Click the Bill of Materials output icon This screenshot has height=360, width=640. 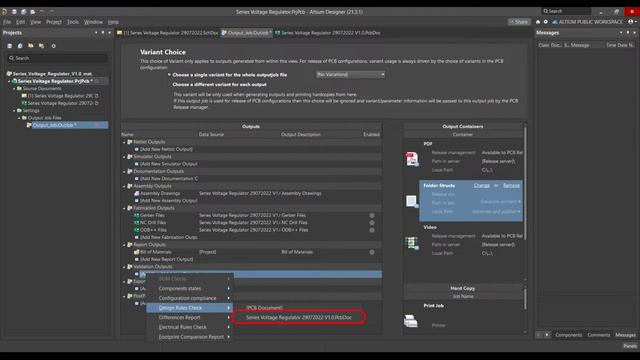(x=137, y=252)
